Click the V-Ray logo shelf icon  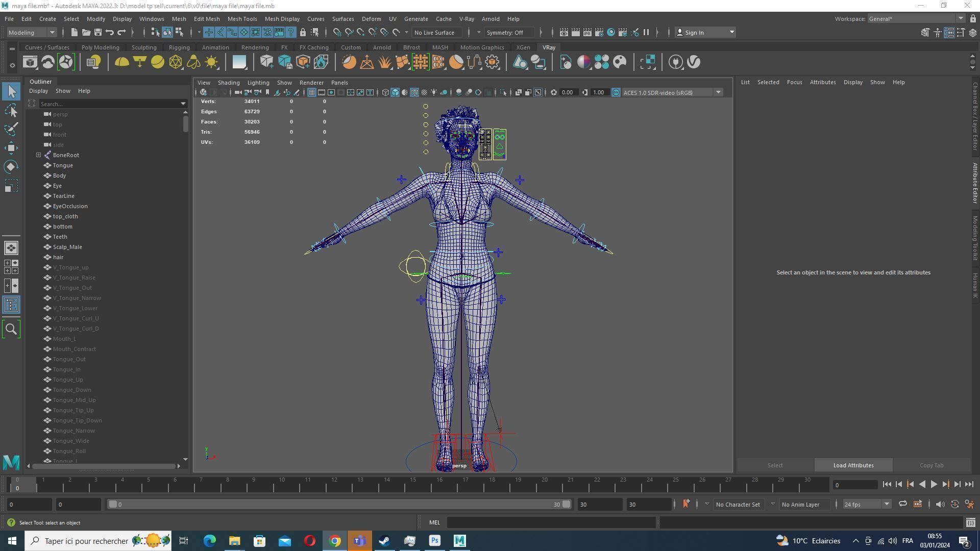694,62
